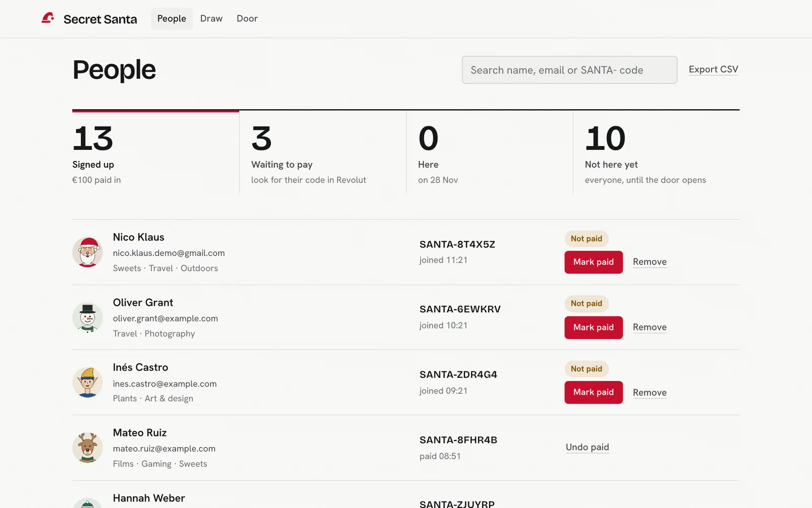Click Inés Castro's elf avatar
The image size is (812, 508).
[x=87, y=383]
